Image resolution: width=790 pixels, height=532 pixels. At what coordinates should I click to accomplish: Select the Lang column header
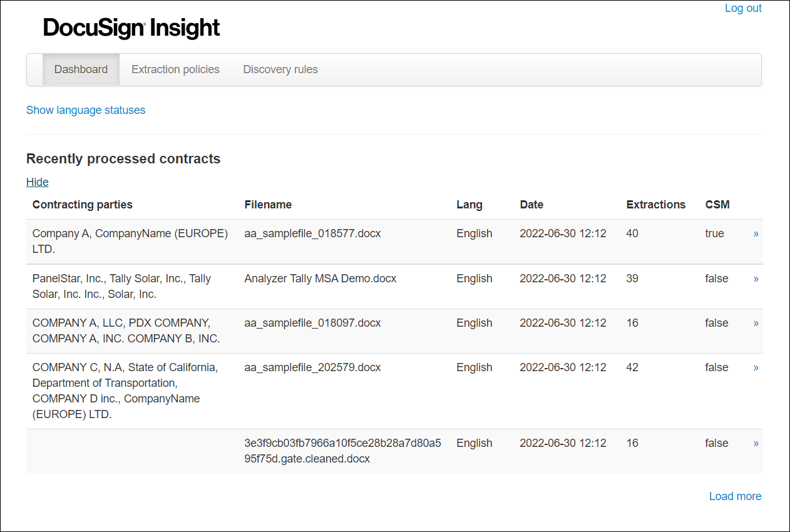tap(469, 204)
